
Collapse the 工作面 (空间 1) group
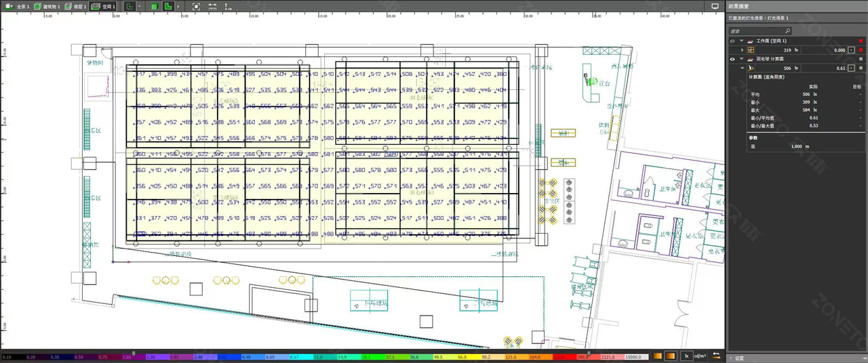point(742,41)
